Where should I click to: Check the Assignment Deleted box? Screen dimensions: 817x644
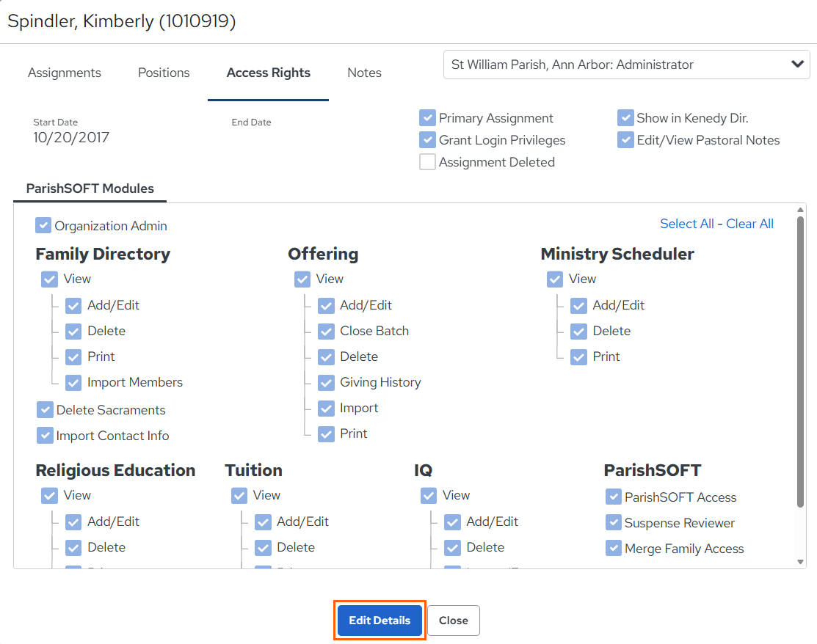point(427,161)
